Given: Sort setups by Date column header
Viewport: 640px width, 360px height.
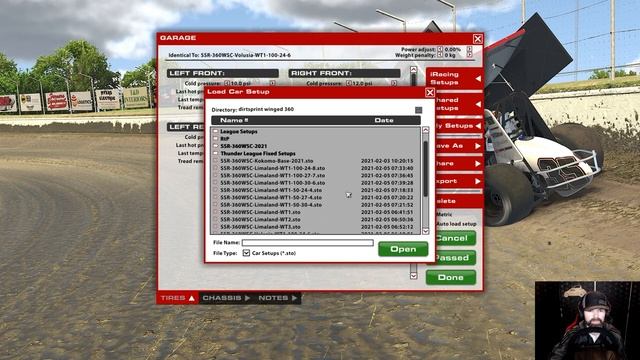Looking at the screenshot, I should point(384,120).
